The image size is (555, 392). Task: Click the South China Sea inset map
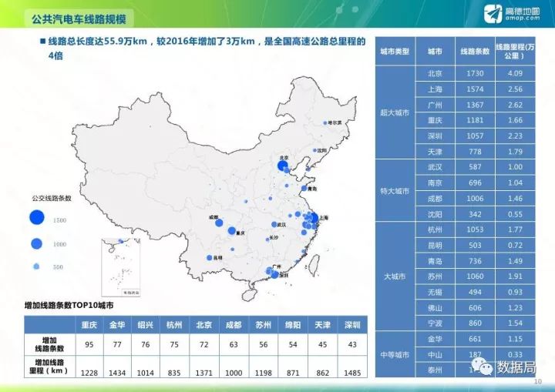pos(121,267)
